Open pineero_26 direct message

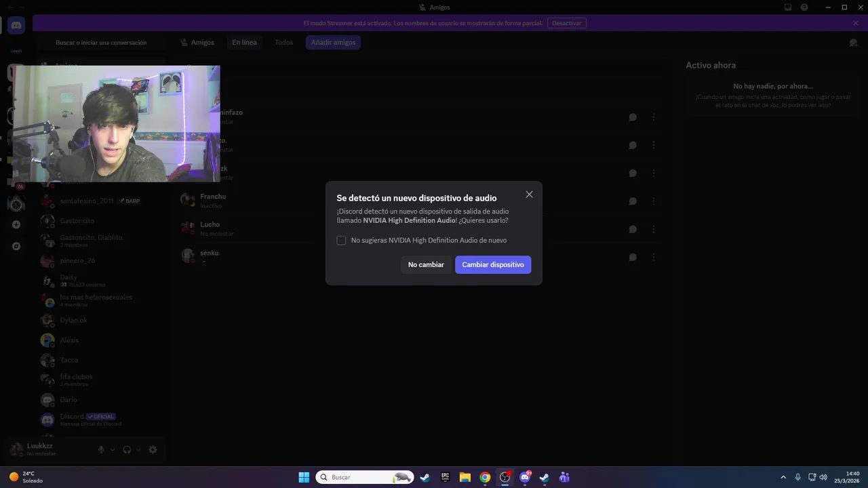102,260
